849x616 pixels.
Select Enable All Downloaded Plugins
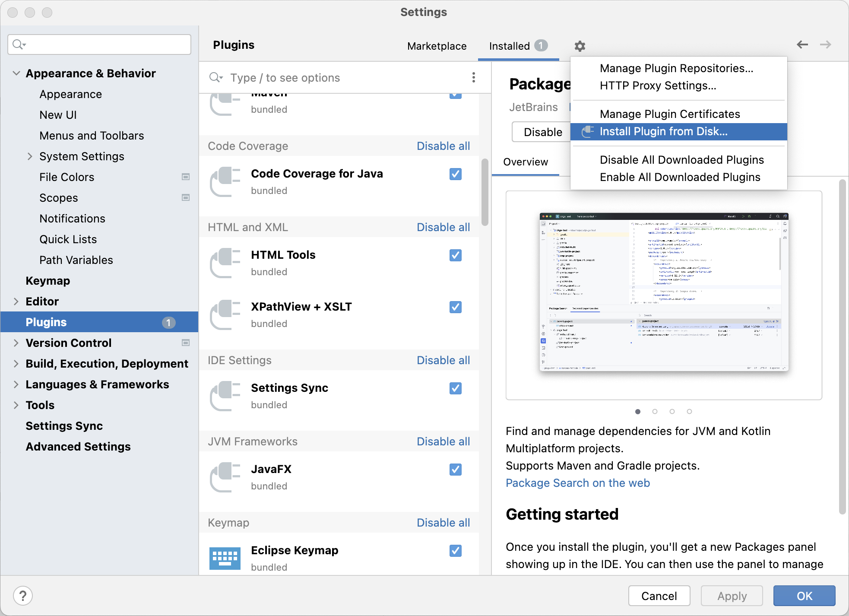[678, 177]
